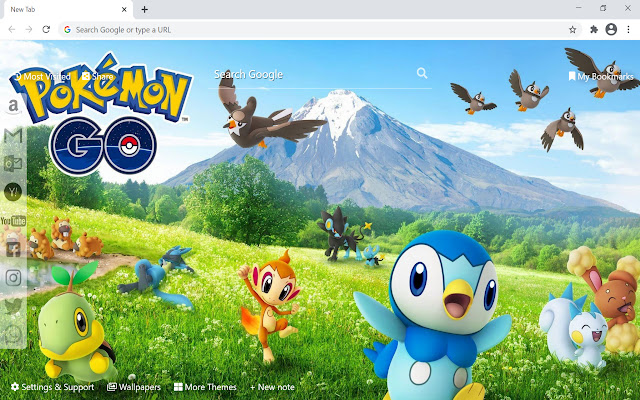Open the Wallpapers gallery

pos(134,387)
